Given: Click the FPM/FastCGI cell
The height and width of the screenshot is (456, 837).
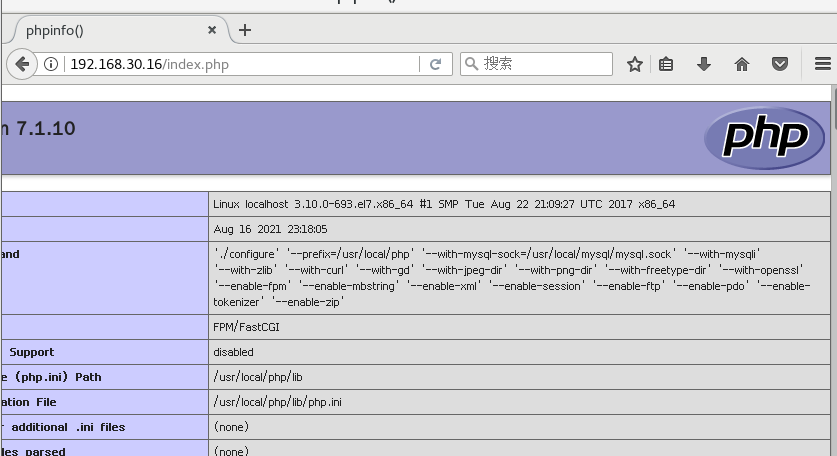Looking at the screenshot, I should [x=519, y=327].
